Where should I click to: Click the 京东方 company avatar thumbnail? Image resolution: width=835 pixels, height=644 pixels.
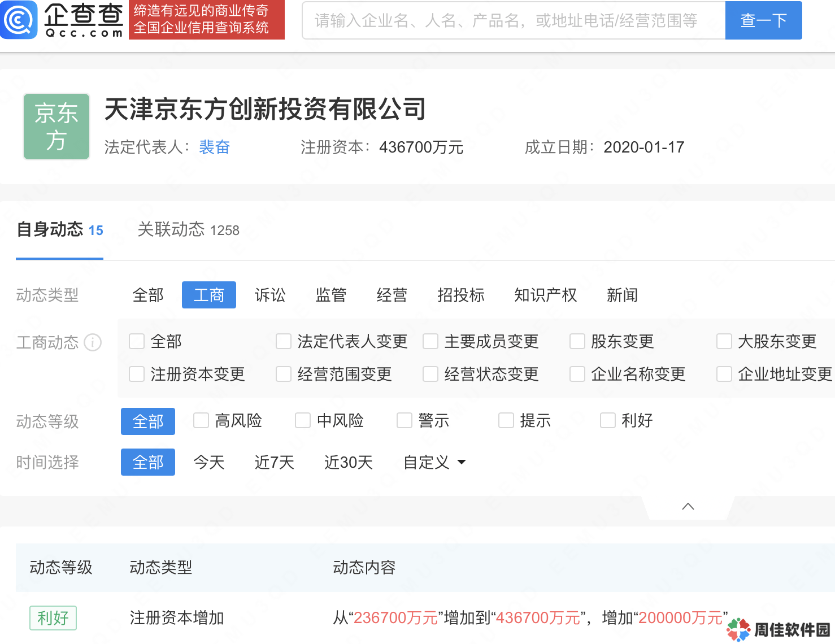coord(56,127)
